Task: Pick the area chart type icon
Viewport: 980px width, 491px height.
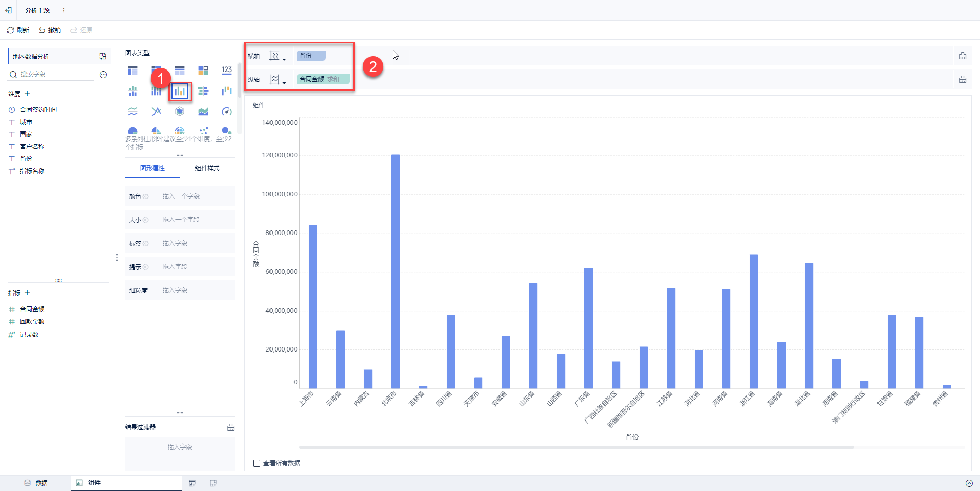Action: 203,111
